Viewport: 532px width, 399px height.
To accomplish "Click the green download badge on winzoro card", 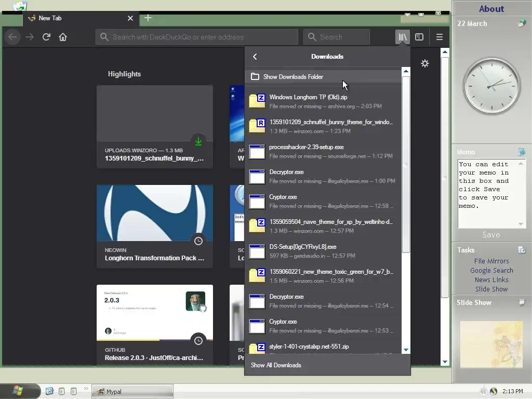I will click(198, 141).
